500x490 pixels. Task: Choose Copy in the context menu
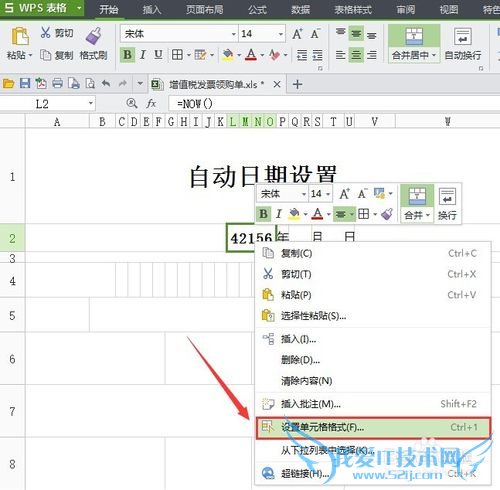pyautogui.click(x=373, y=253)
